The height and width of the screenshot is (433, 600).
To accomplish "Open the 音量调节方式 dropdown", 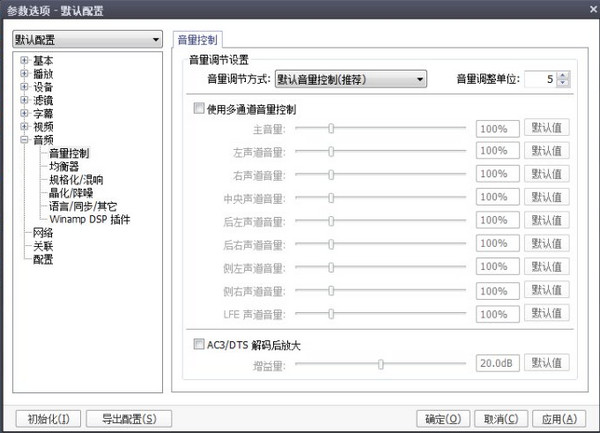I will coord(351,79).
